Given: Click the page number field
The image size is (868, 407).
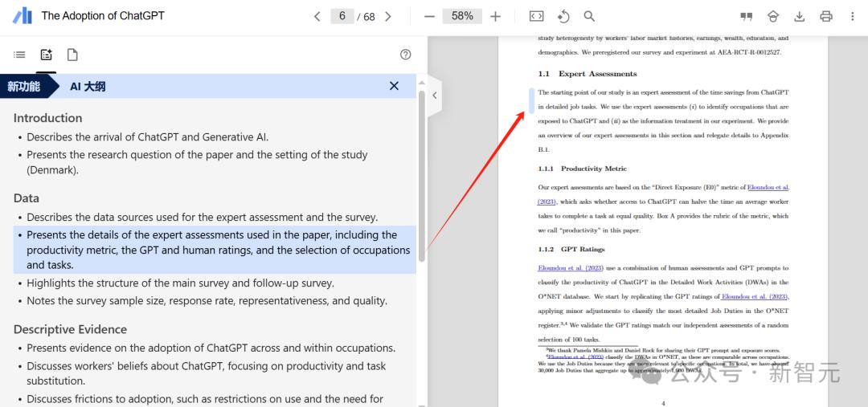Looking at the screenshot, I should pos(342,16).
